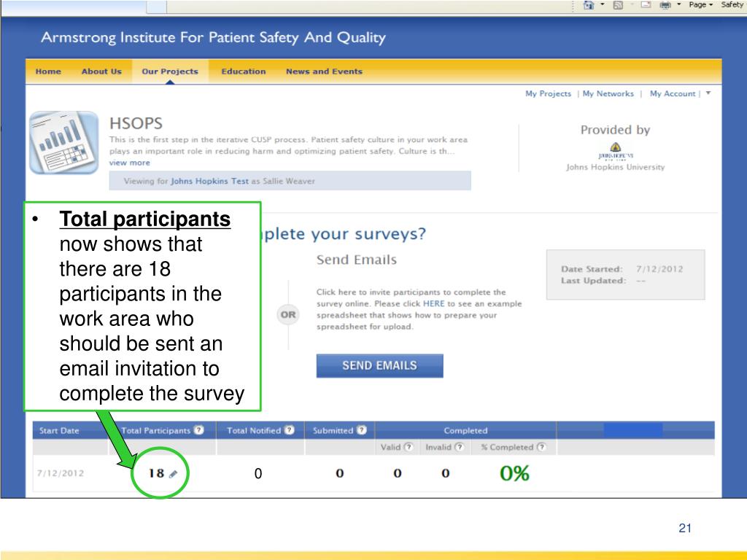The width and height of the screenshot is (747, 560).
Task: Click the RSS feeds toolbar icon
Action: pos(618,5)
